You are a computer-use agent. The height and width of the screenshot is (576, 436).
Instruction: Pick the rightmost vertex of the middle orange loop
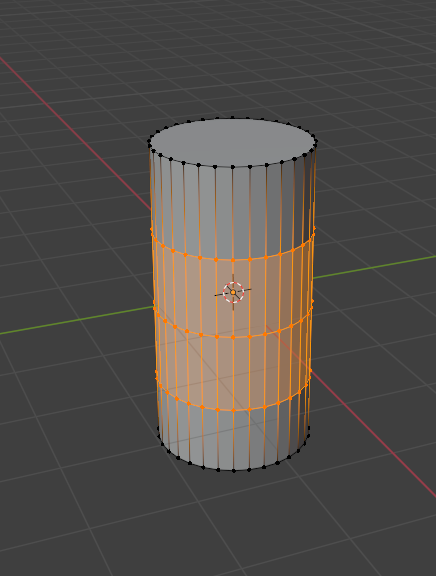pyautogui.click(x=312, y=301)
